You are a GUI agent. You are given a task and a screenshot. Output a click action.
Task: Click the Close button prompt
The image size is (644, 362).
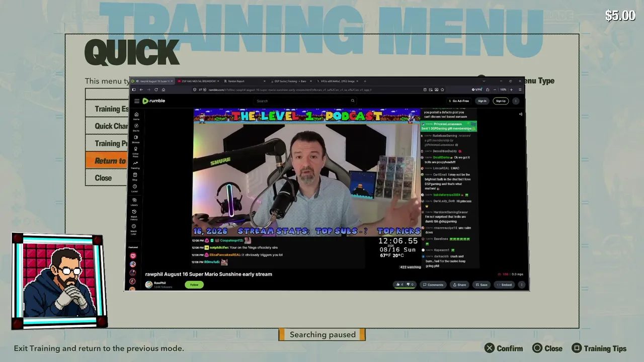[547, 348]
